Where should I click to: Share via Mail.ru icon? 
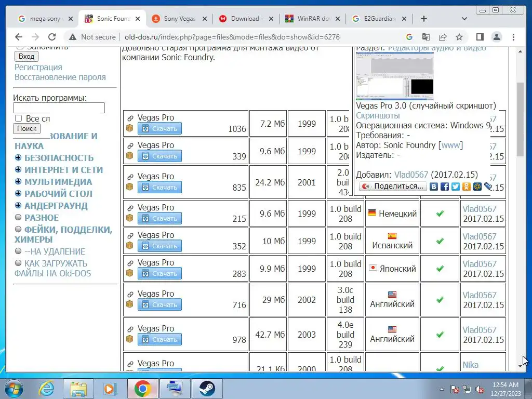pos(477,187)
